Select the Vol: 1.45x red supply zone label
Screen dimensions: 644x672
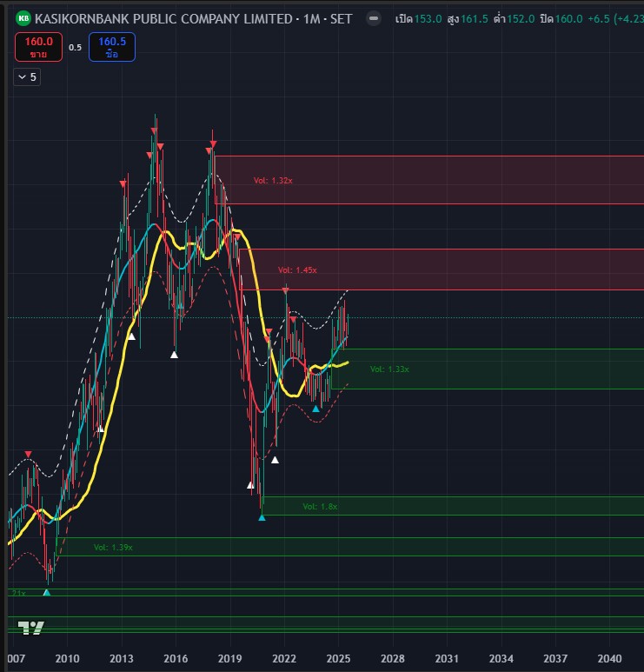click(x=297, y=270)
